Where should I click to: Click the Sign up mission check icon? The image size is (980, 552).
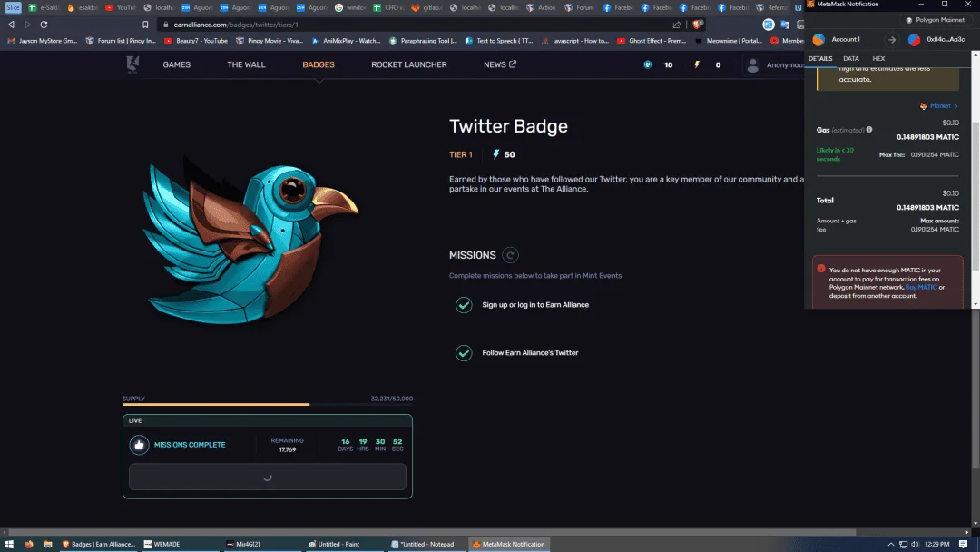click(x=464, y=305)
